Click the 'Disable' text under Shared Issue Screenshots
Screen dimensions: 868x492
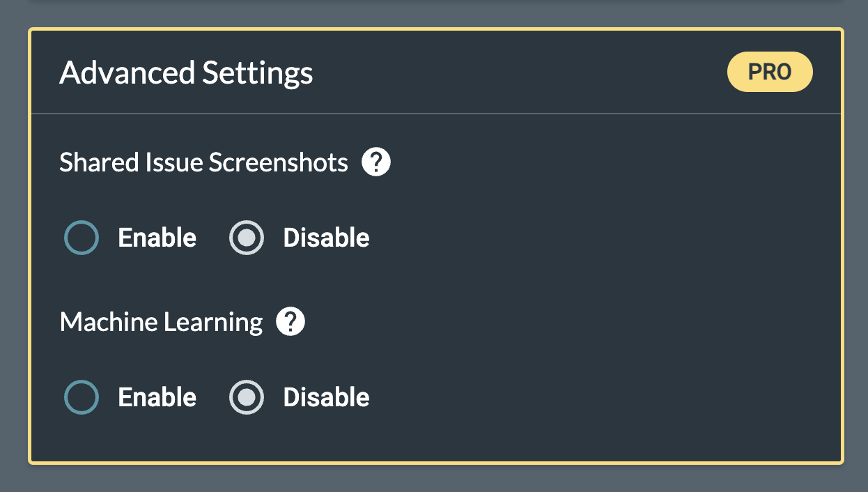pyautogui.click(x=326, y=238)
